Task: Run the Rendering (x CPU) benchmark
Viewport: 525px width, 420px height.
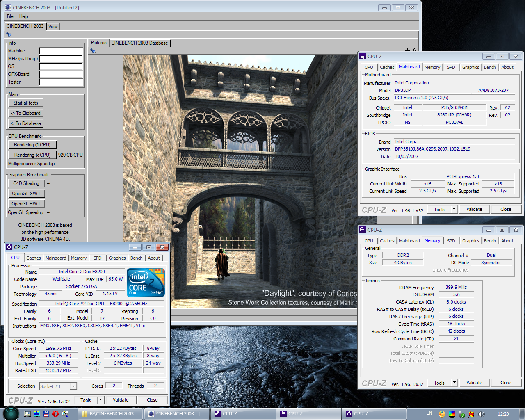Action: pos(32,155)
